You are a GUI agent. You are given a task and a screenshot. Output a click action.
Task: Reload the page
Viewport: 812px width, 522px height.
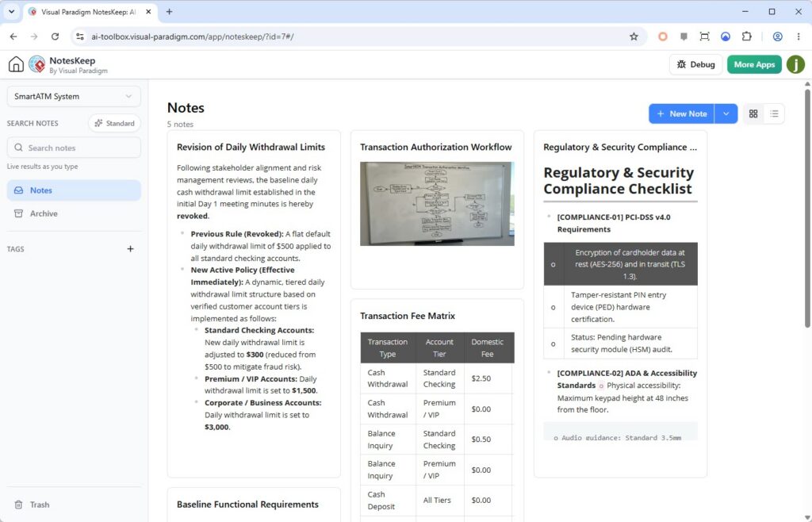pos(55,36)
